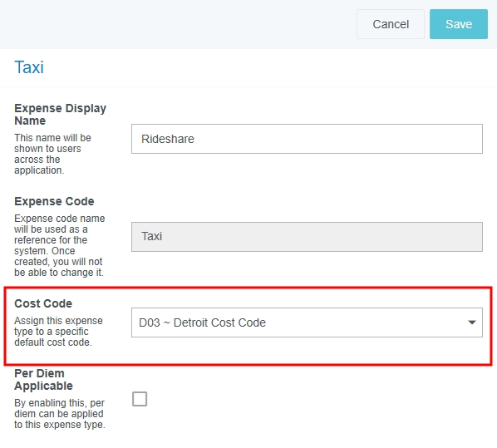Screen dimensions: 497x448
Task: Click the 'Expense code name will be used' help text
Action: 60,245
